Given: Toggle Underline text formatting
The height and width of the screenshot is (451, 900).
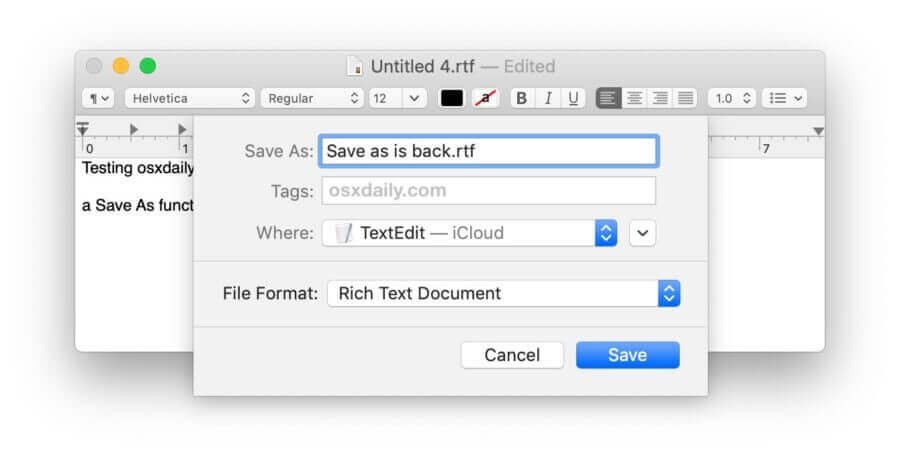Looking at the screenshot, I should coord(573,98).
